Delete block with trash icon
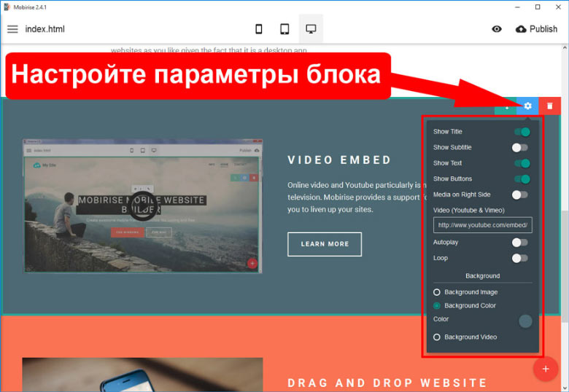This screenshot has height=392, width=569. [x=550, y=106]
